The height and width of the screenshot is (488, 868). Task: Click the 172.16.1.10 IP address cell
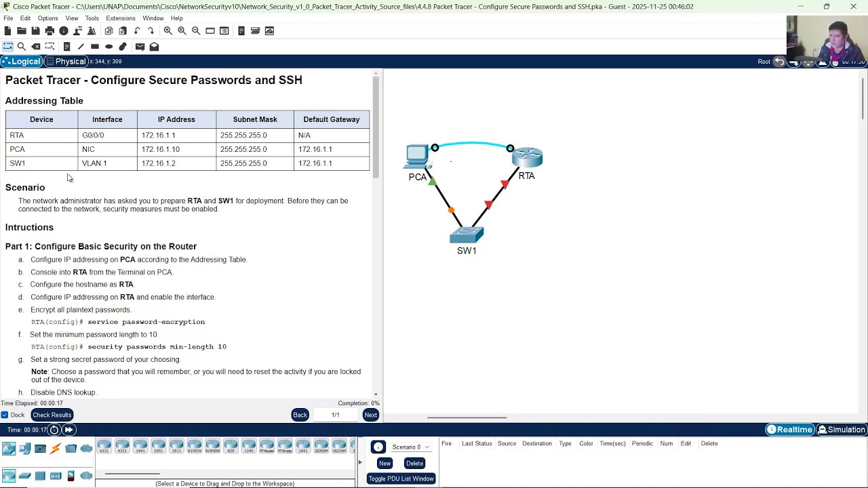(x=176, y=149)
